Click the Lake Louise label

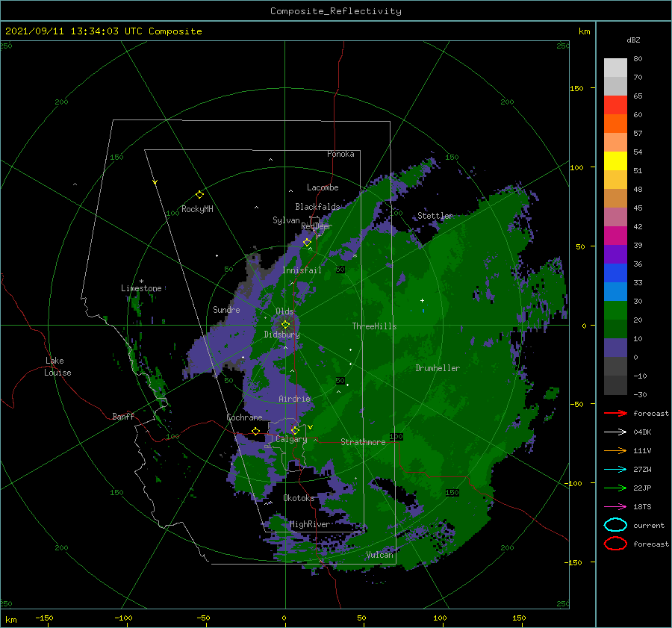(57, 367)
